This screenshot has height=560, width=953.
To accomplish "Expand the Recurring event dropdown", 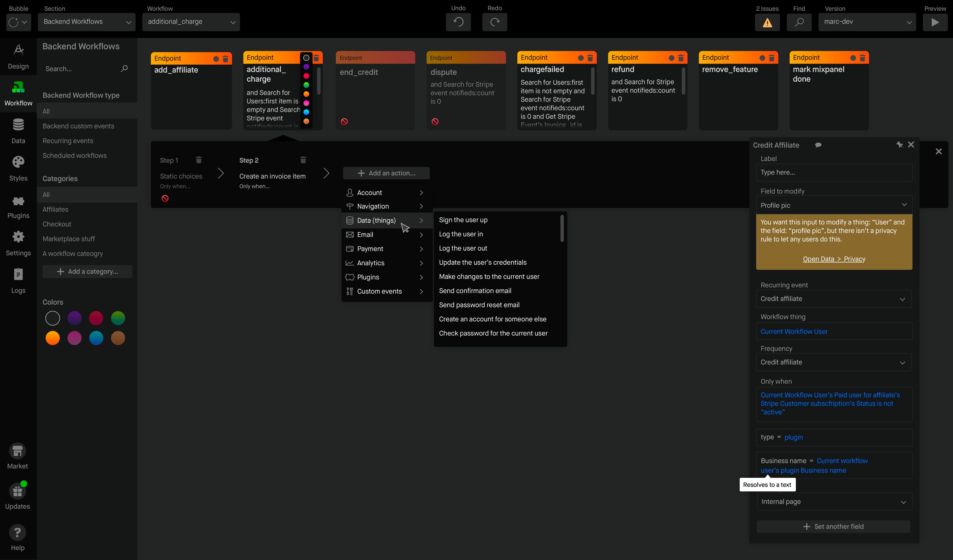I will click(834, 299).
